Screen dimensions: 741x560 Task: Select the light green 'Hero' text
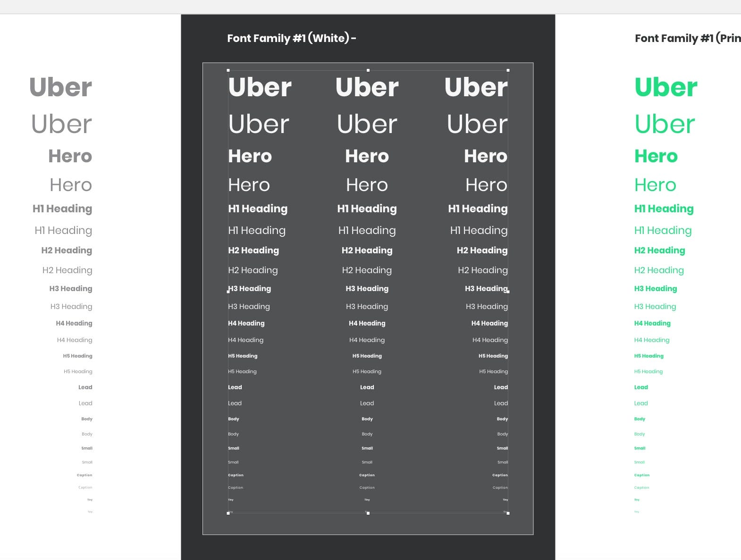[655, 185]
